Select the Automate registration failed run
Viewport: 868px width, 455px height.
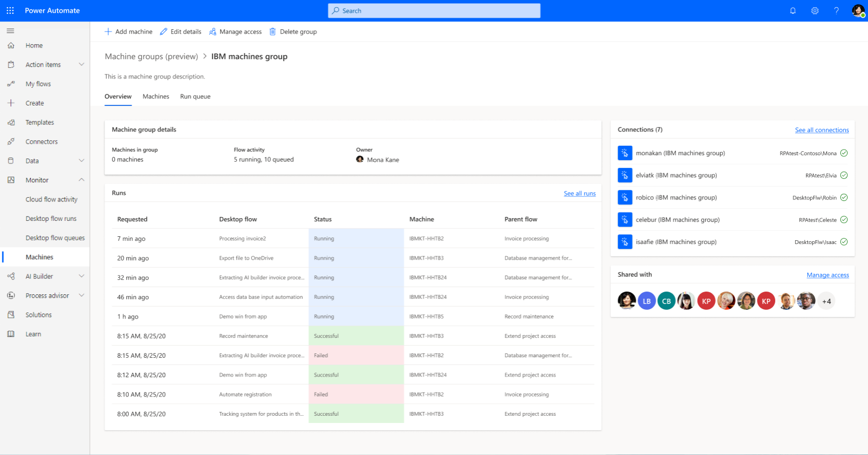353,394
